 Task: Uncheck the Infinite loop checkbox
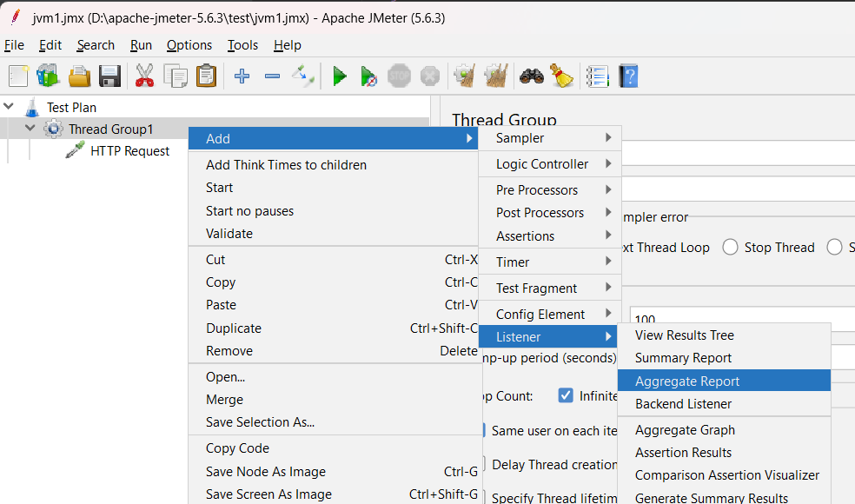[566, 395]
